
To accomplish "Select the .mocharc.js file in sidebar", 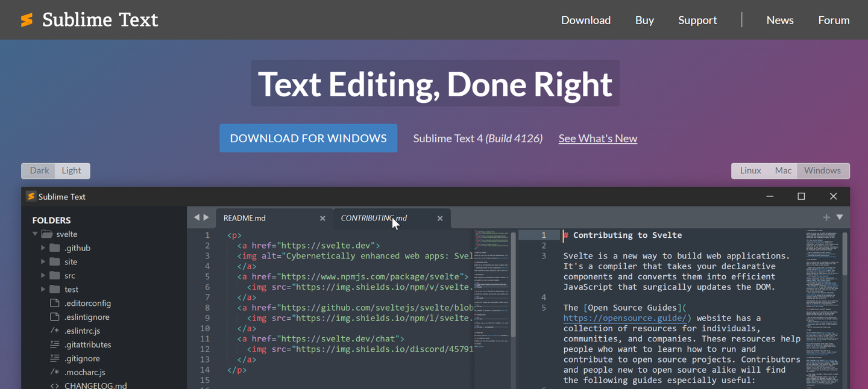I will pos(85,372).
